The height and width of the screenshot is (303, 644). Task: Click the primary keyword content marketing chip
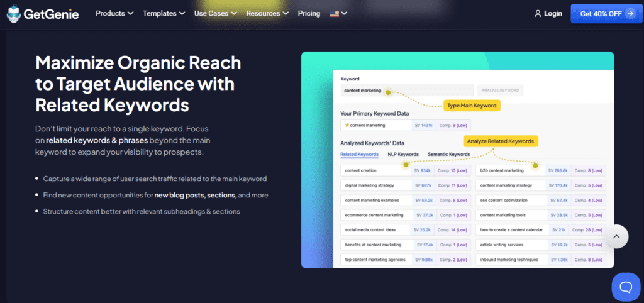click(376, 125)
